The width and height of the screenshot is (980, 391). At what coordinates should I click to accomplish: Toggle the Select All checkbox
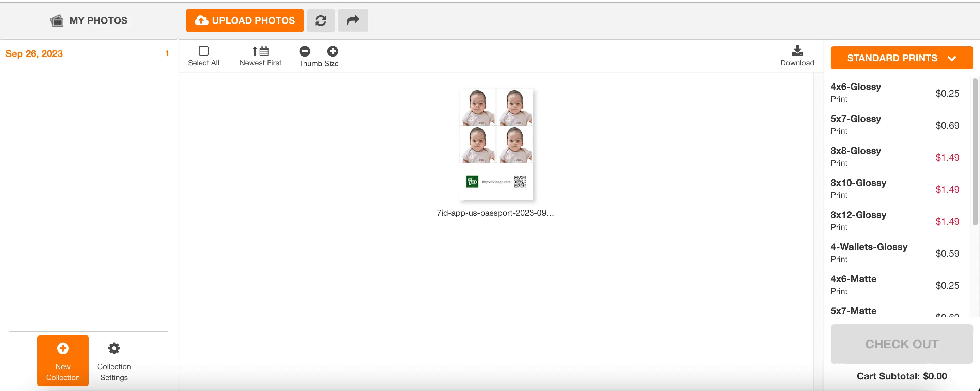click(x=203, y=51)
